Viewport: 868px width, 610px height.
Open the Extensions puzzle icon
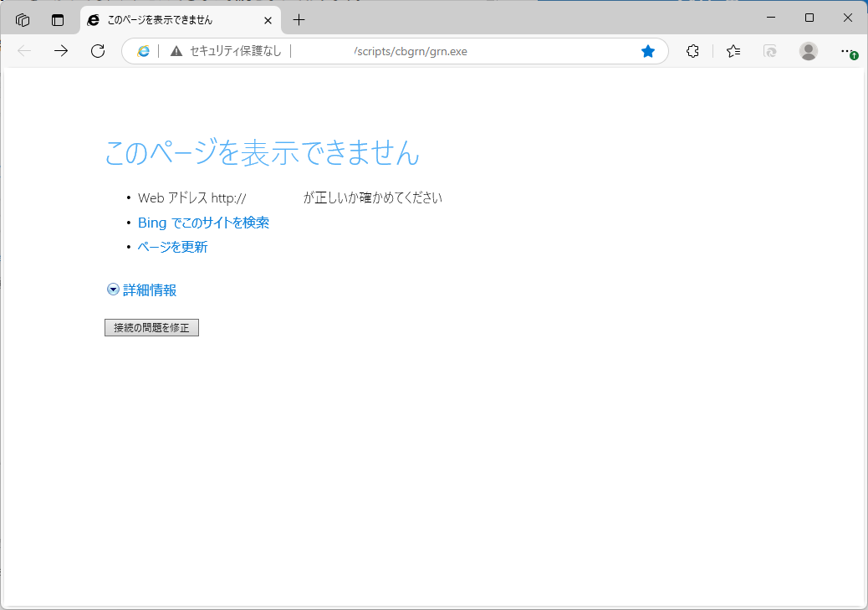692,51
